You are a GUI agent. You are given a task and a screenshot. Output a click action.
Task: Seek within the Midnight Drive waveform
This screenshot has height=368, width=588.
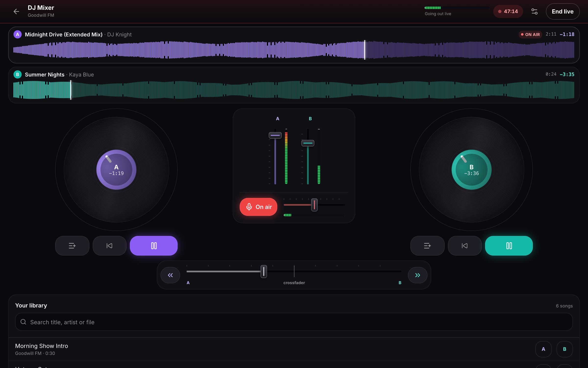pyautogui.click(x=294, y=50)
